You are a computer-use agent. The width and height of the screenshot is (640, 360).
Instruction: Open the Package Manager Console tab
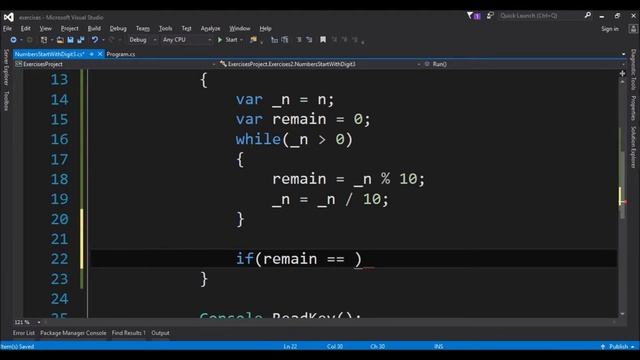point(73,333)
